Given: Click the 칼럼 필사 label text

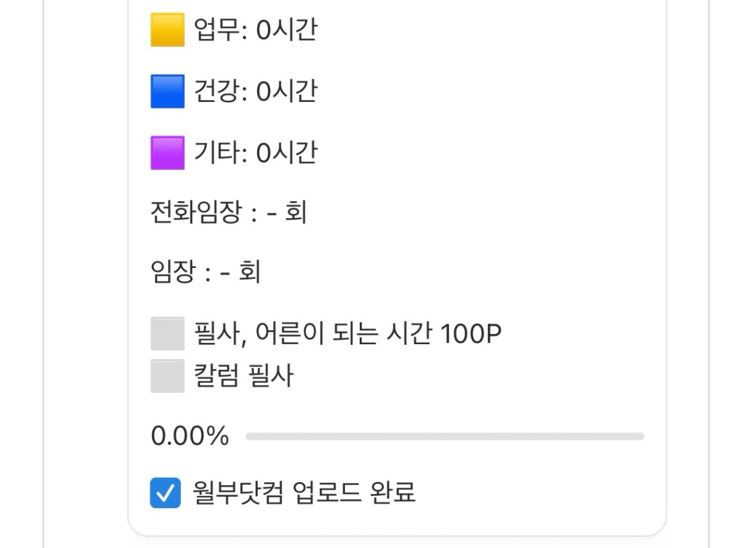Looking at the screenshot, I should 244,376.
